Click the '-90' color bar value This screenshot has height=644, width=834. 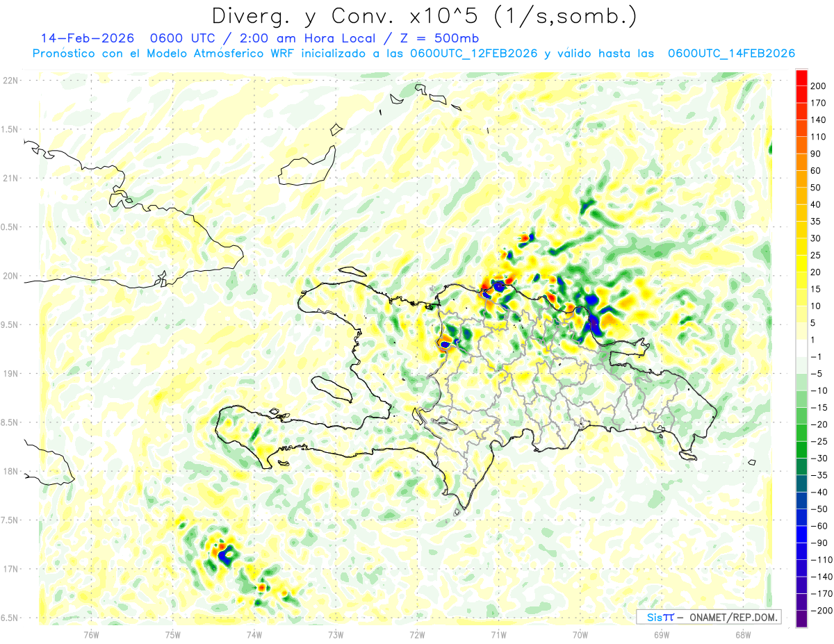pyautogui.click(x=819, y=543)
